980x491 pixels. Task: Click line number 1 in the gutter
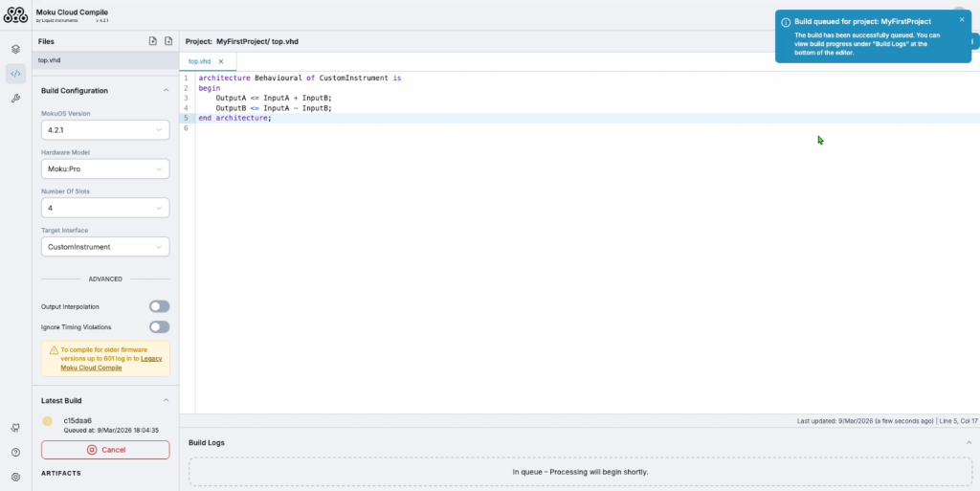(186, 78)
